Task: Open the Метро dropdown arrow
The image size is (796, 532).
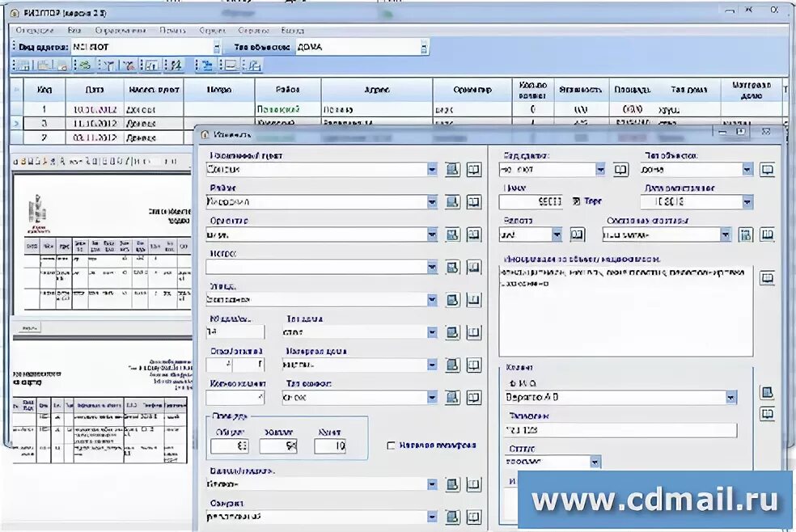Action: click(431, 267)
